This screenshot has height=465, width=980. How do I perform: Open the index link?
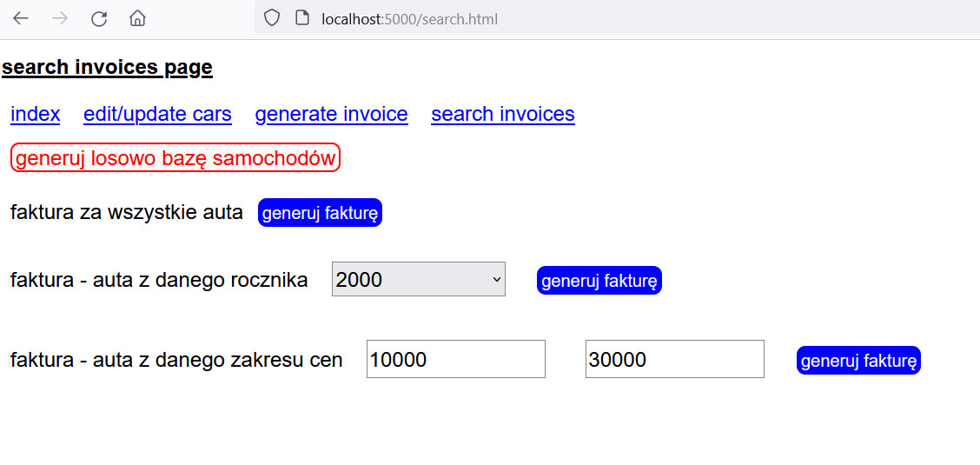pos(36,114)
